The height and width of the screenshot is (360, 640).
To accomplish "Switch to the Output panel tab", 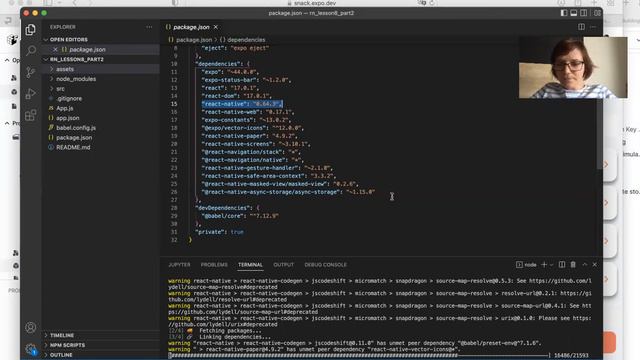I will click(x=284, y=264).
